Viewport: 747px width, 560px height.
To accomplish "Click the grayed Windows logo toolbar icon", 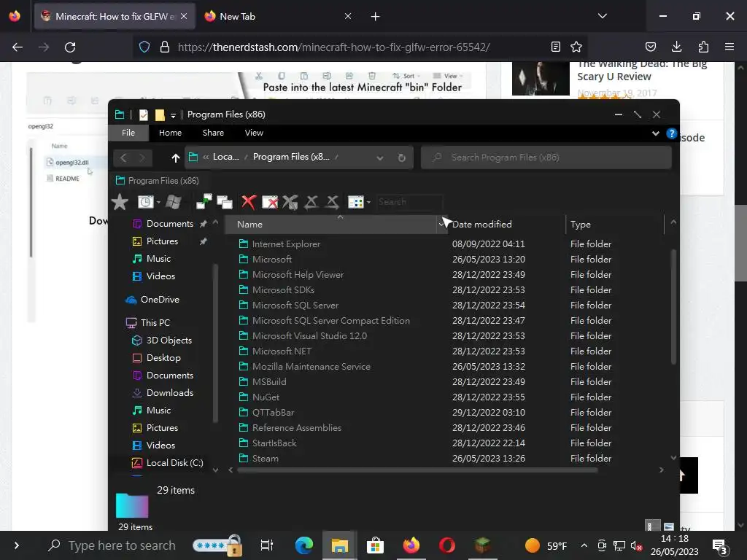I will pyautogui.click(x=174, y=202).
